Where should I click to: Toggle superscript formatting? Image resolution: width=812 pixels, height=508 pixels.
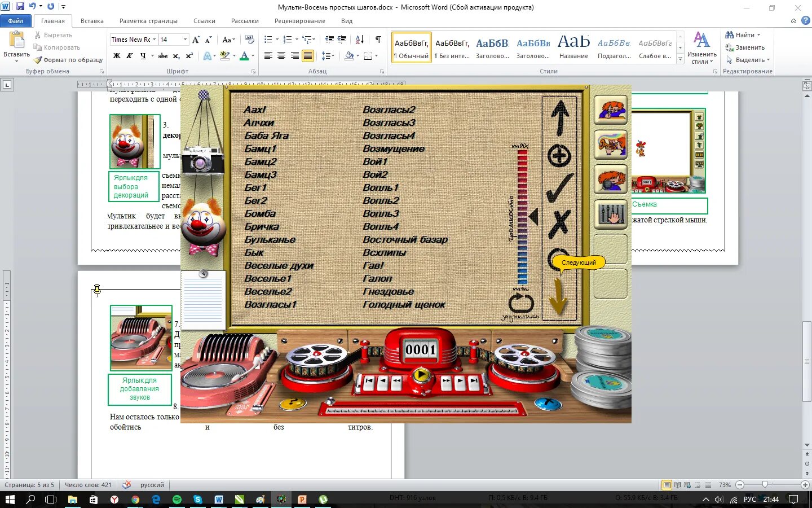(189, 56)
